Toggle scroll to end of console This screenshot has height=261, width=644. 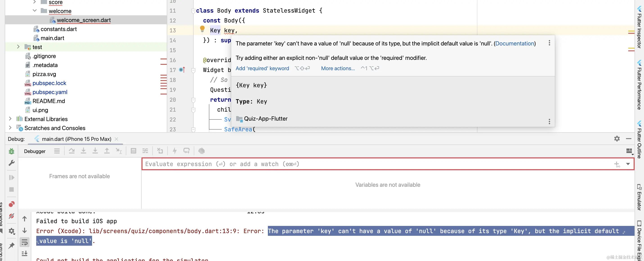coord(25,254)
